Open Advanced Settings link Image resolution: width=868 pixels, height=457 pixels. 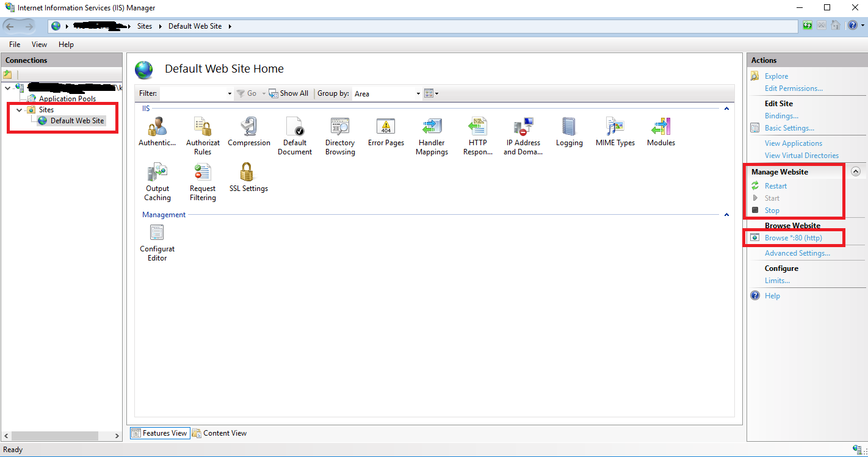[x=797, y=253]
